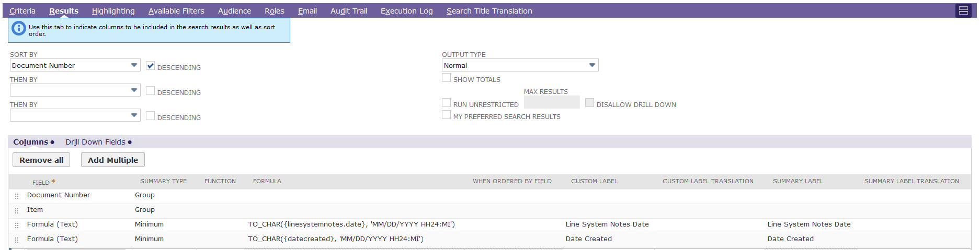Enable the Show Totals checkbox
980x250 pixels.
click(x=446, y=78)
